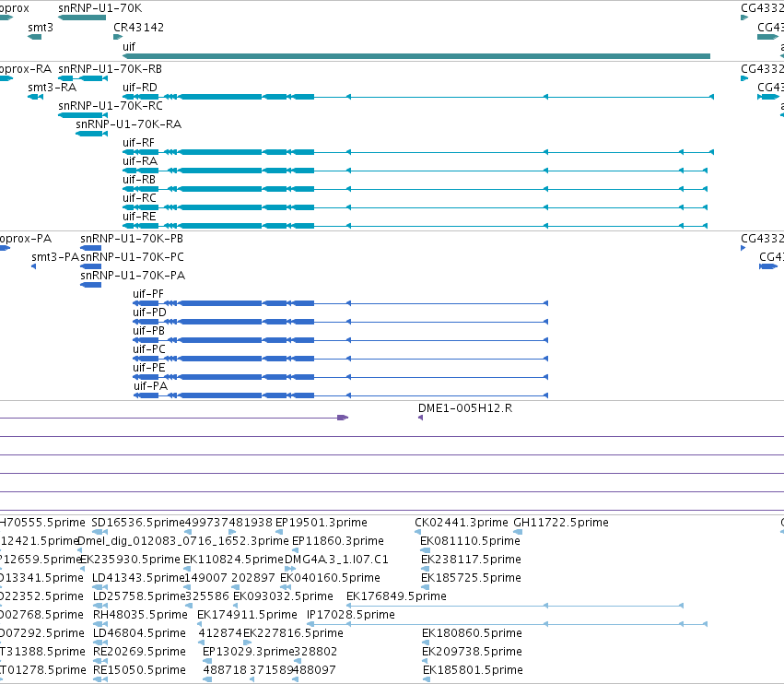Click EST EK209738.5prime
Image resolution: width=784 pixels, height=684 pixels.
472,652
